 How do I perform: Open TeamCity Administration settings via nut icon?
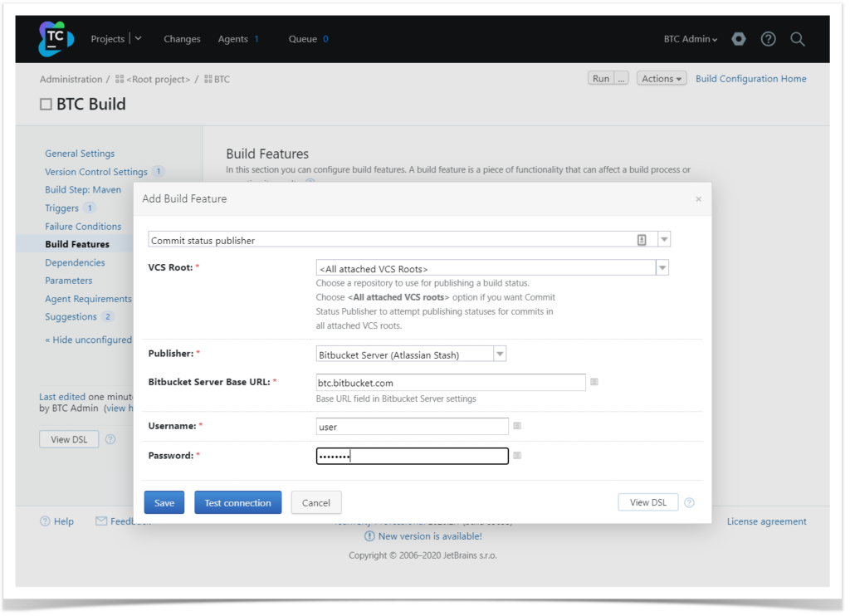coord(738,38)
